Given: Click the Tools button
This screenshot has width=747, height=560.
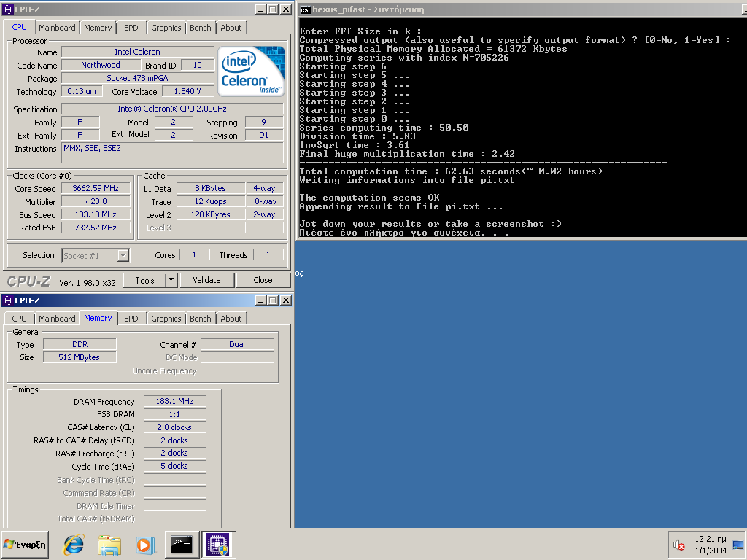Looking at the screenshot, I should coord(144,281).
